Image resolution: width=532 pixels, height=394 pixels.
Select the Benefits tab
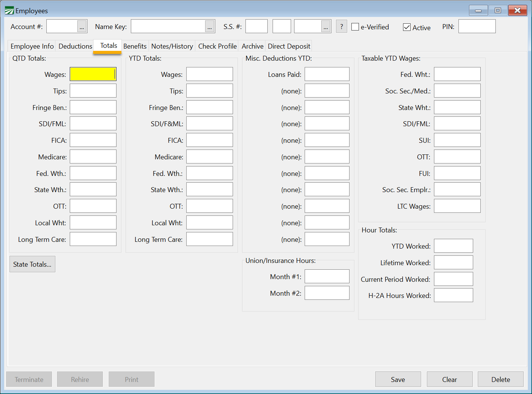click(x=135, y=46)
